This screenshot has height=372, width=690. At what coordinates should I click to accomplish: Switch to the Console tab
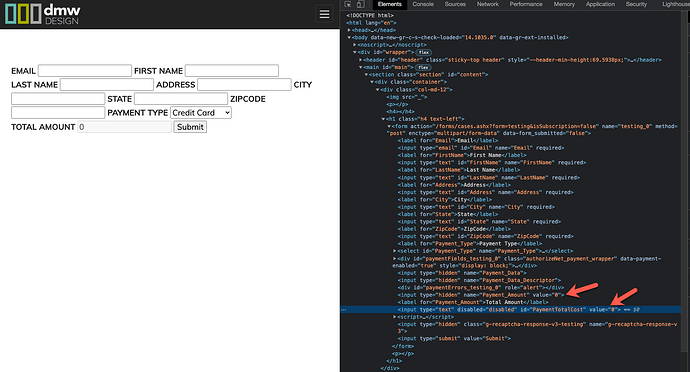click(x=423, y=4)
